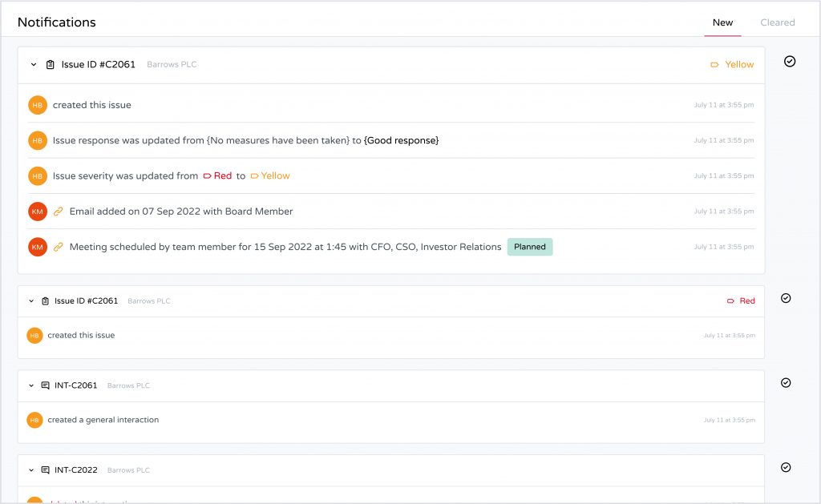Open the INT-C2061 interaction title
The image size is (821, 504).
coord(76,385)
